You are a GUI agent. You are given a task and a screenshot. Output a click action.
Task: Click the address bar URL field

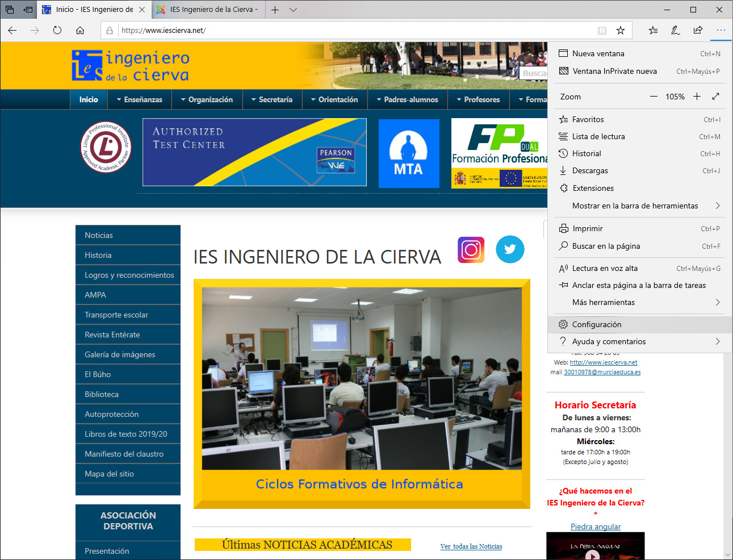tap(352, 30)
